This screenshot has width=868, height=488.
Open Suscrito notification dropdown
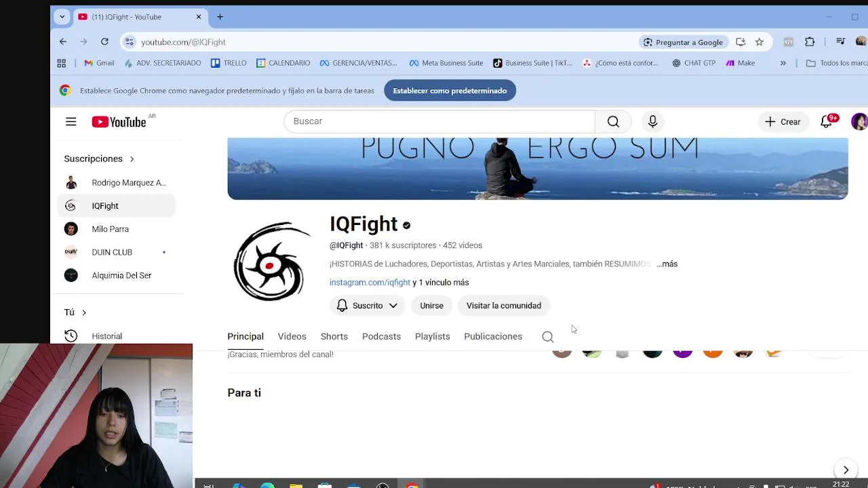[368, 306]
